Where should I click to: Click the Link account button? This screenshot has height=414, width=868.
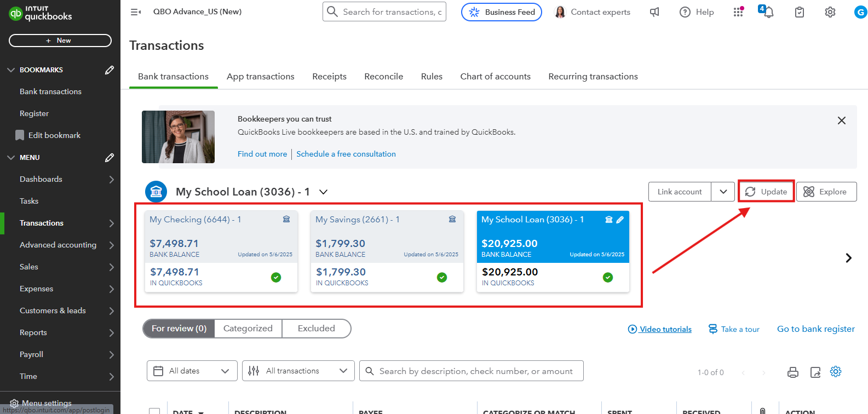tap(680, 192)
